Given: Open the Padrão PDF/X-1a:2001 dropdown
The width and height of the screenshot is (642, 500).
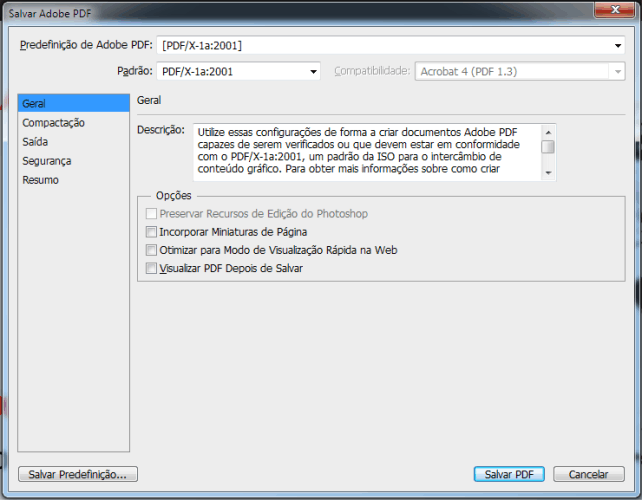Looking at the screenshot, I should [x=238, y=71].
